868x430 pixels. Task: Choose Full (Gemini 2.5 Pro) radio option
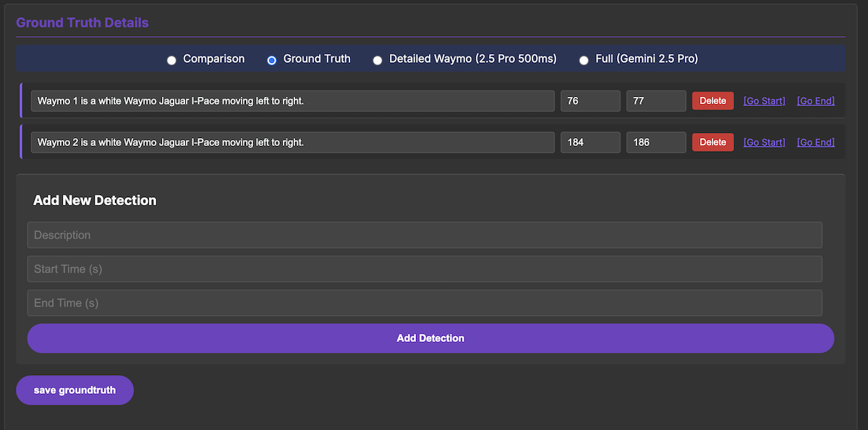584,61
